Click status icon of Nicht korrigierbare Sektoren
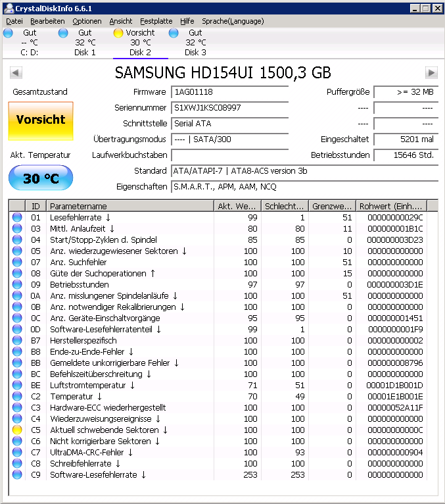445x504 pixels. click(x=17, y=441)
